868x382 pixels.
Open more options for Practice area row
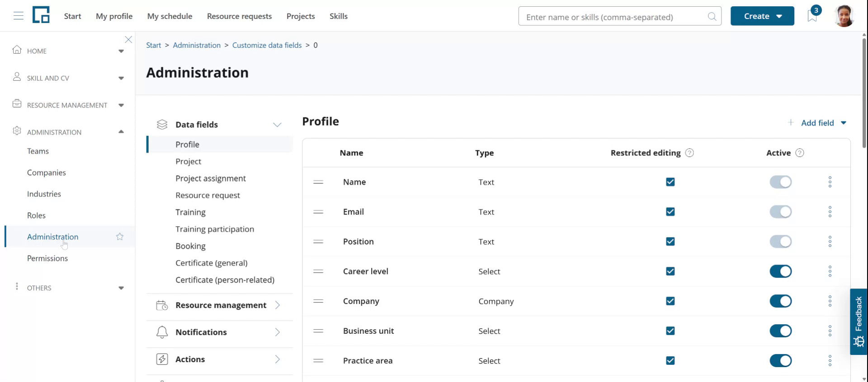830,361
